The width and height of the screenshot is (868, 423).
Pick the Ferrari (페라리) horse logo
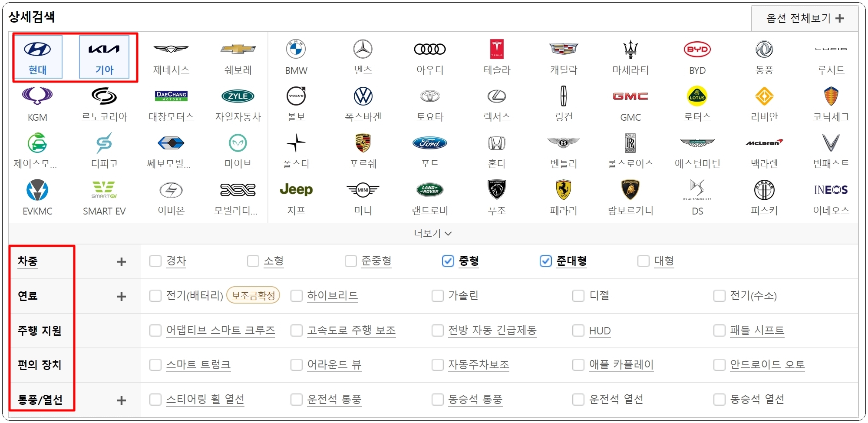[564, 190]
